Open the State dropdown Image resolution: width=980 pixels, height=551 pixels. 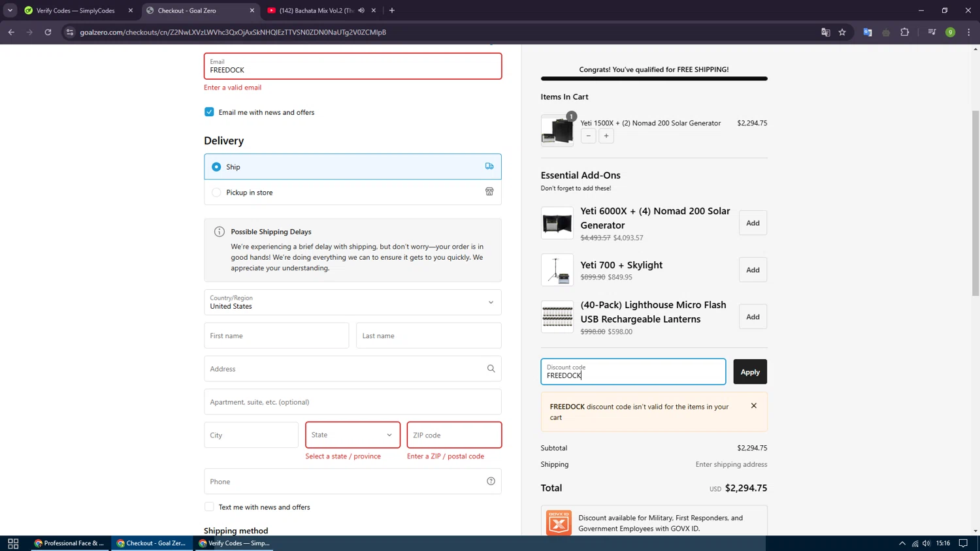[x=353, y=435]
